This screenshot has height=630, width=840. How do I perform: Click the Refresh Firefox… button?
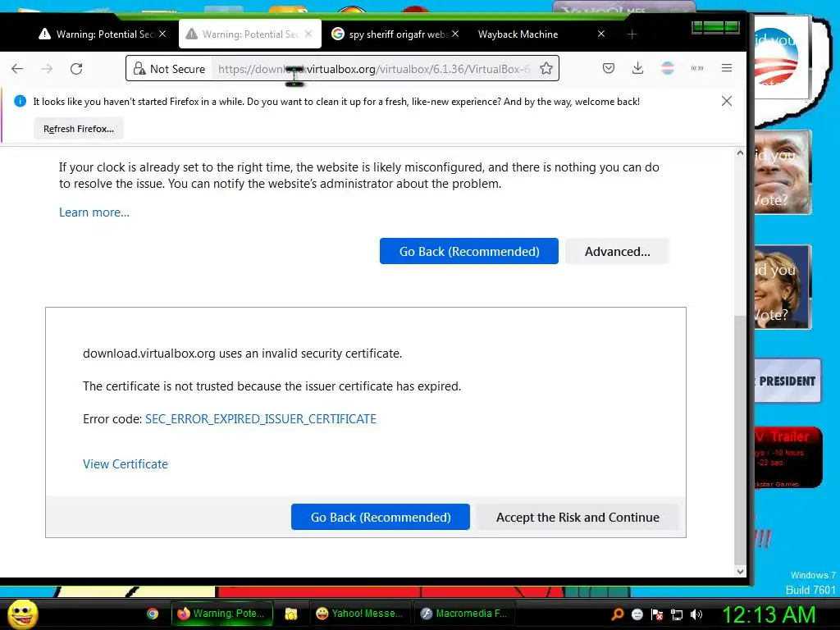tap(78, 129)
